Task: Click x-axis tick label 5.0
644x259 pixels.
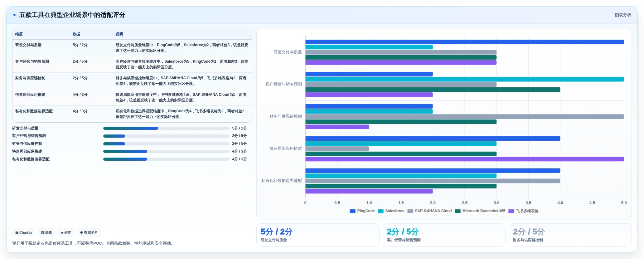Action: click(624, 203)
